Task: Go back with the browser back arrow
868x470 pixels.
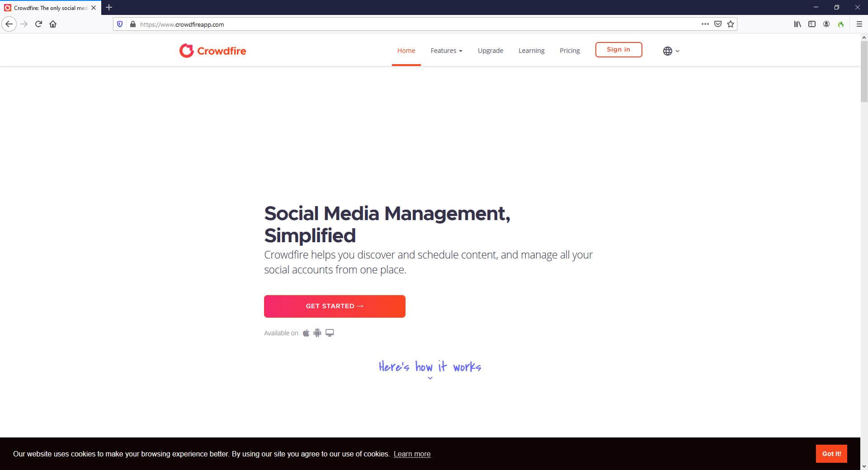Action: coord(9,24)
